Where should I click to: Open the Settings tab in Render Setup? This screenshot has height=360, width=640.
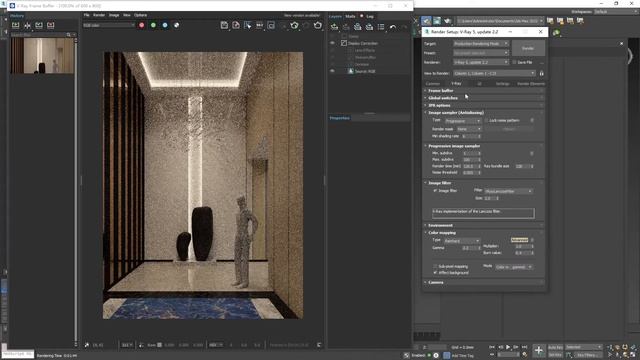point(502,84)
